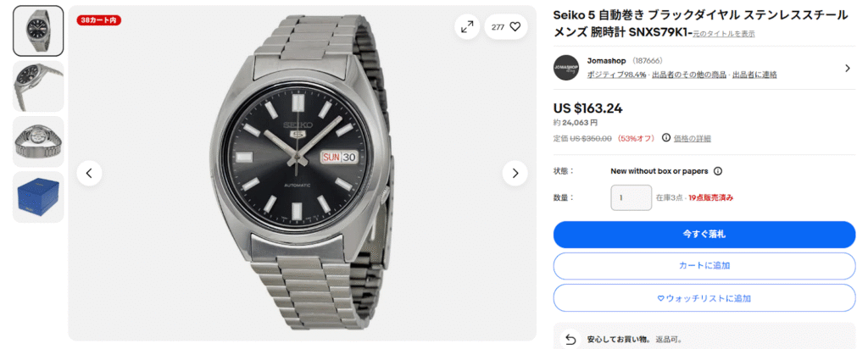868x349 pixels.
Task: Add the watch to the cart
Action: (704, 266)
